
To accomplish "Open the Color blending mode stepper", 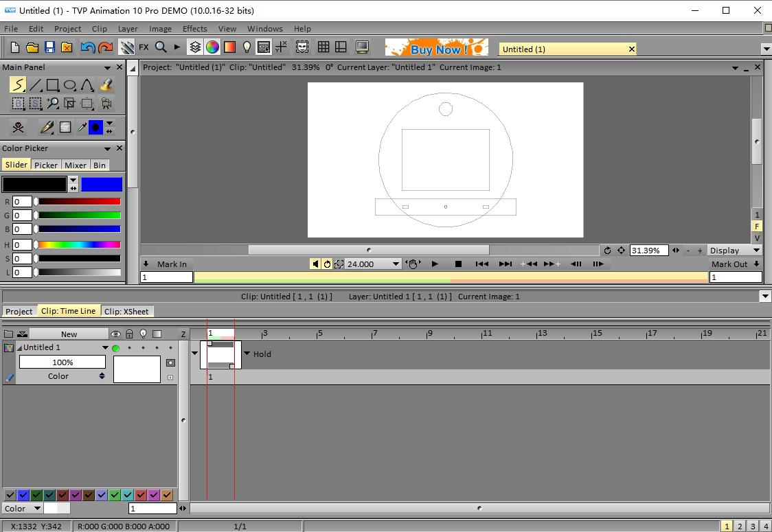I will [102, 376].
